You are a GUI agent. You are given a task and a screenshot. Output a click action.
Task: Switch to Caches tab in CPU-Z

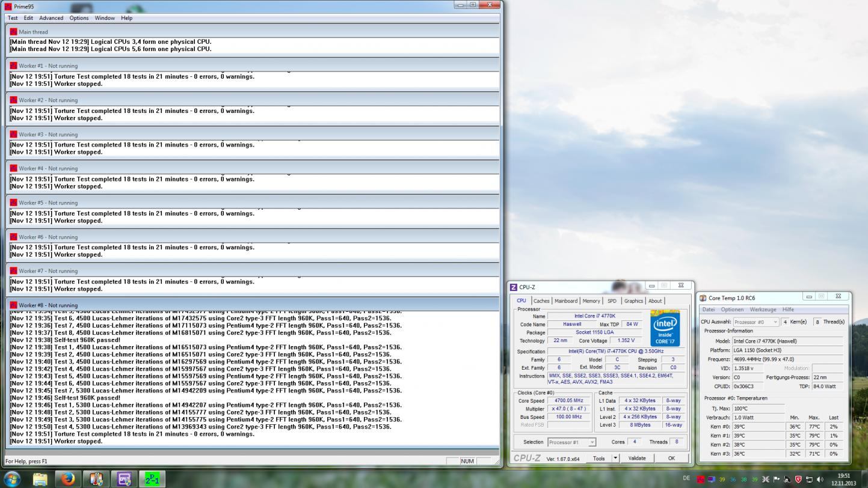coord(541,301)
